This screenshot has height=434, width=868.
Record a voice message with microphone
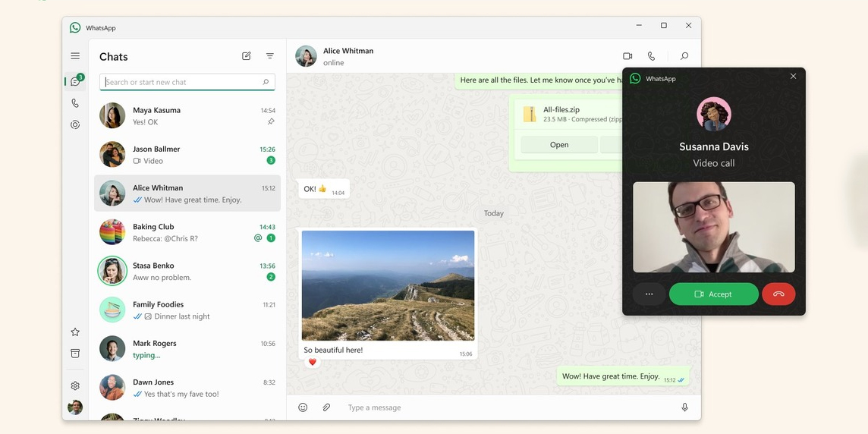tap(685, 407)
